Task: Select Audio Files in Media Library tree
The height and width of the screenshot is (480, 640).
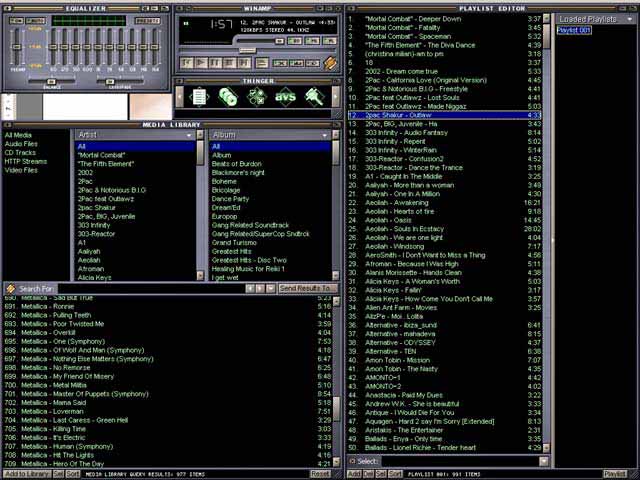Action: click(21, 144)
